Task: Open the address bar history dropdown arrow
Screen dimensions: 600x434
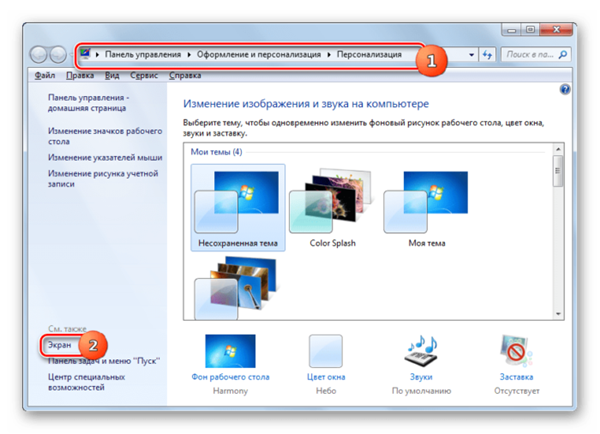Action: [471, 55]
